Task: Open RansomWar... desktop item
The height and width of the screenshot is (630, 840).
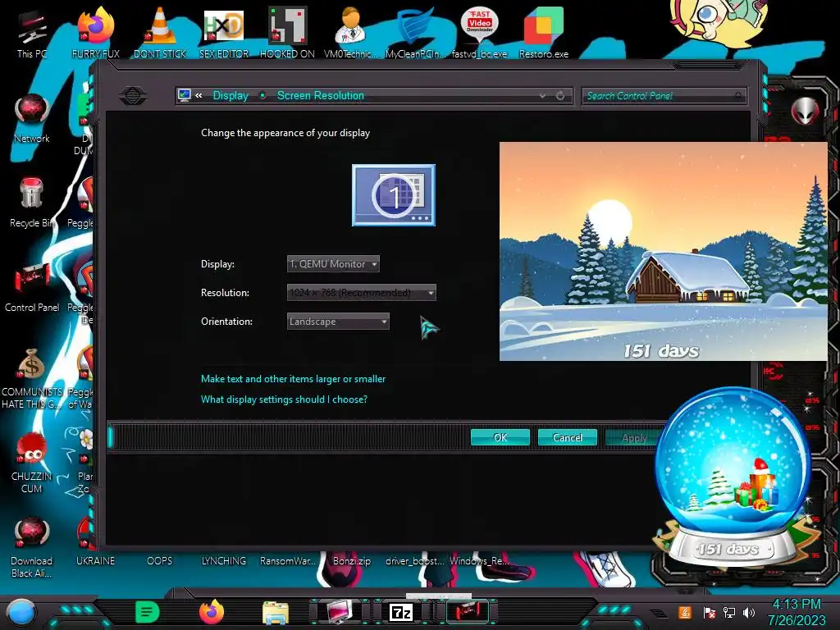Action: point(288,560)
